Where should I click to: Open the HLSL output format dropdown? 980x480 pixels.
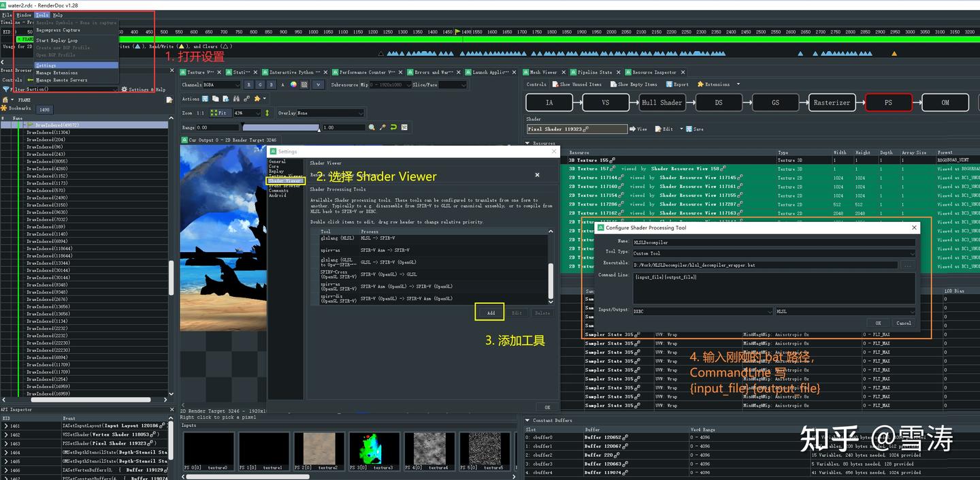[x=845, y=311]
